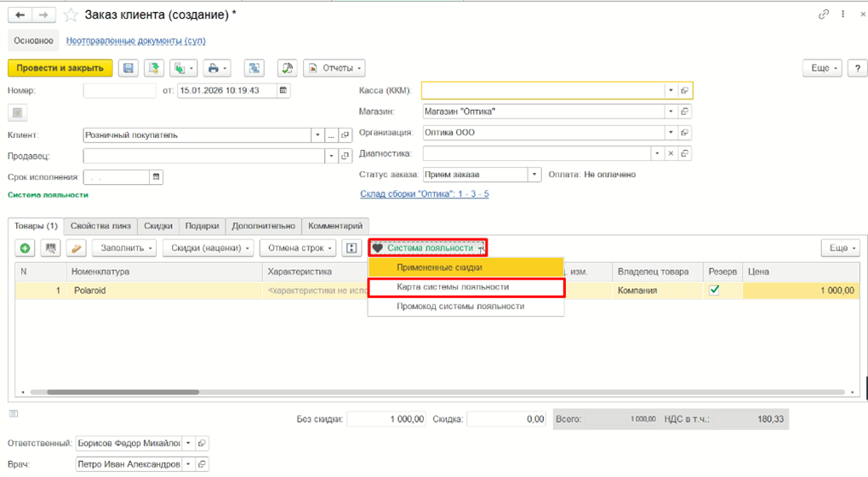Viewport: 868px width, 477px height.
Task: Click the small list icon below the table
Action: click(x=14, y=413)
